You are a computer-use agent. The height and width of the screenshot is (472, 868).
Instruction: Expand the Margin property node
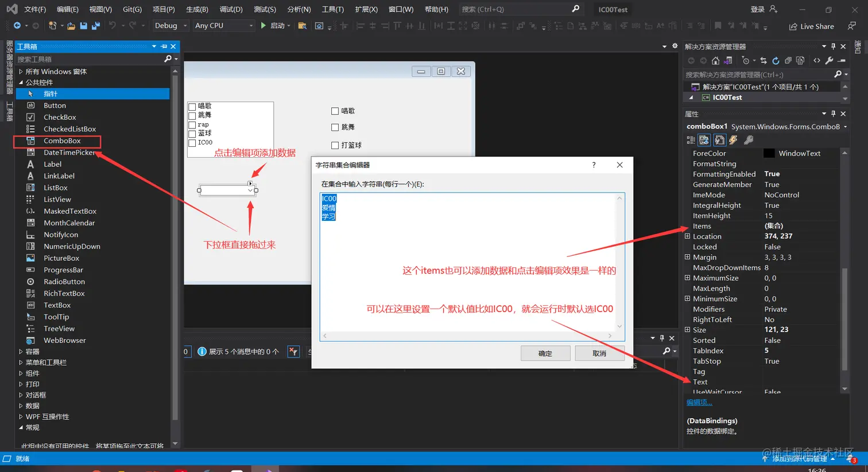(687, 257)
